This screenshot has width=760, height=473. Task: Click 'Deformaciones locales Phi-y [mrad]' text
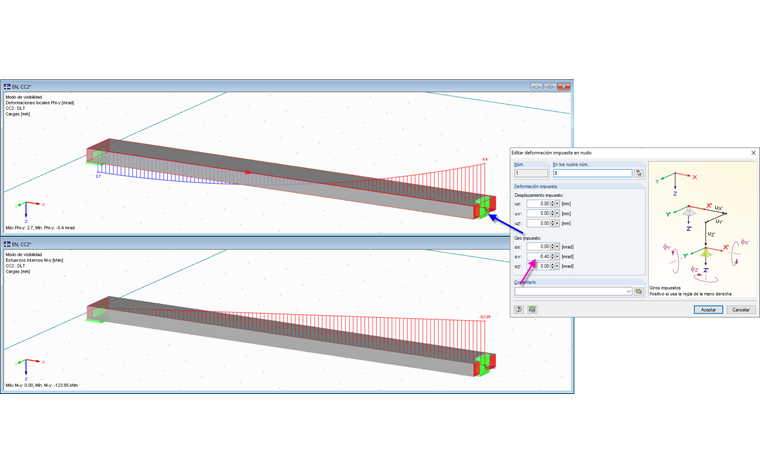pos(40,103)
